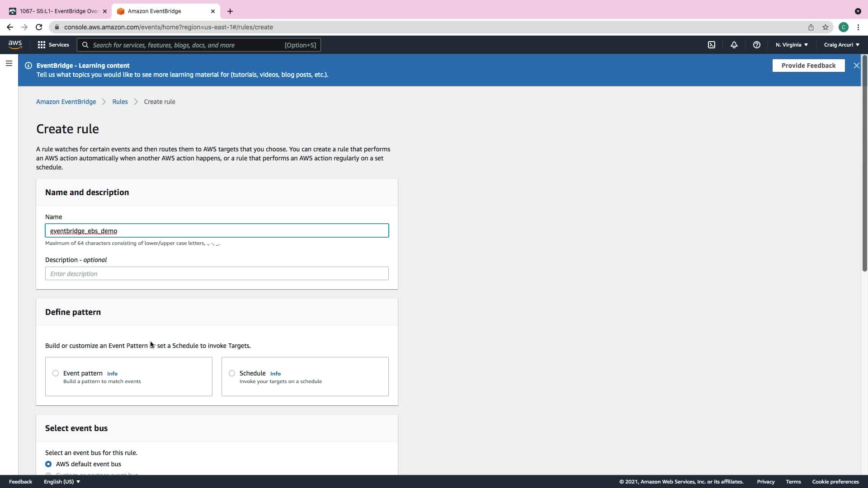The height and width of the screenshot is (488, 868).
Task: Reload the page in browser
Action: [39, 27]
